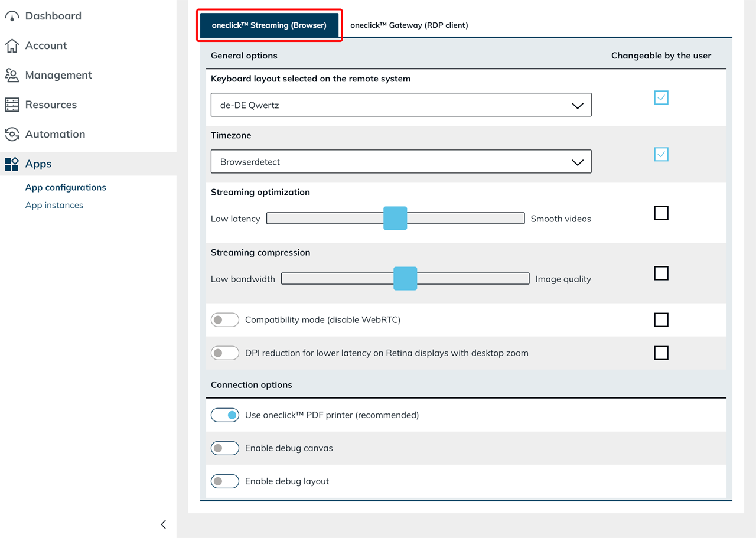This screenshot has height=538, width=756.
Task: Switch to oneclick Gateway (RDP client) tab
Action: pos(409,25)
